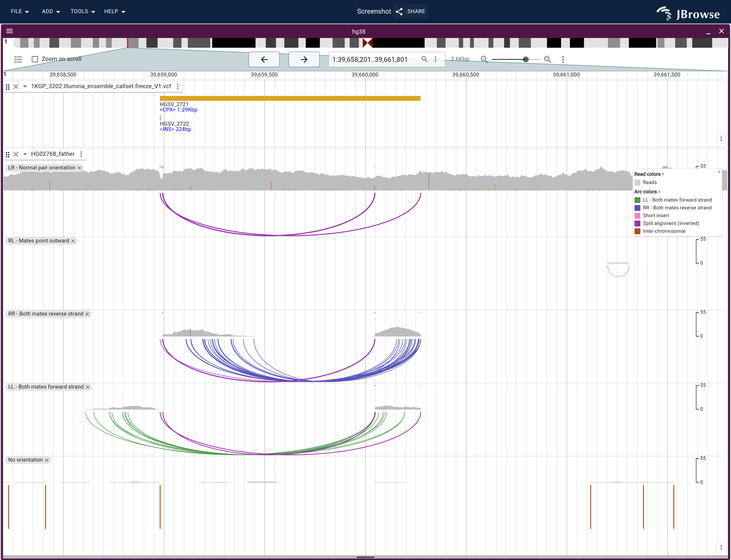Remove RL Mates point outward tag
This screenshot has width=731, height=560.
(x=73, y=241)
